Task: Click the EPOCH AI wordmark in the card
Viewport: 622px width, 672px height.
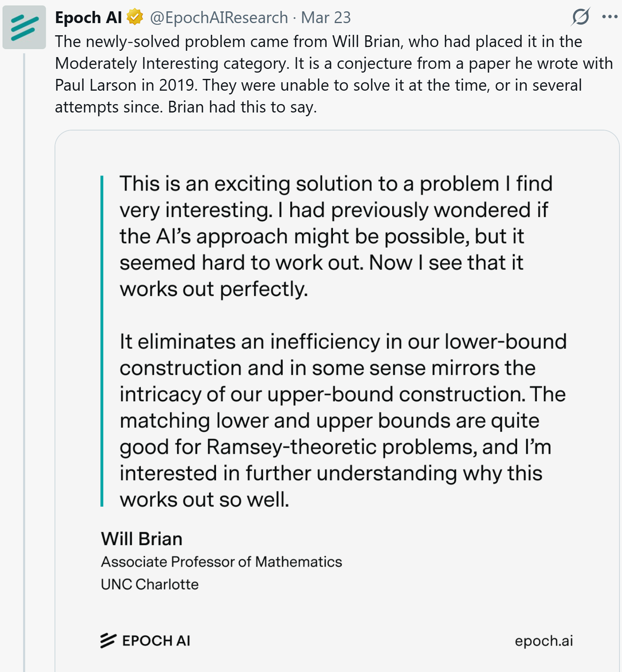Action: click(x=156, y=641)
